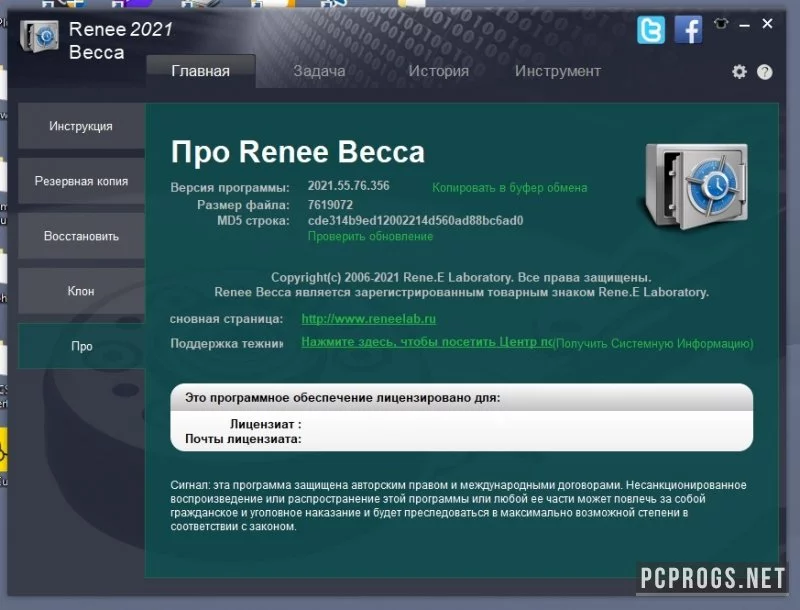Click MD5 string cde314b9ed12002214d560ad88bc6ad0

[x=415, y=220]
